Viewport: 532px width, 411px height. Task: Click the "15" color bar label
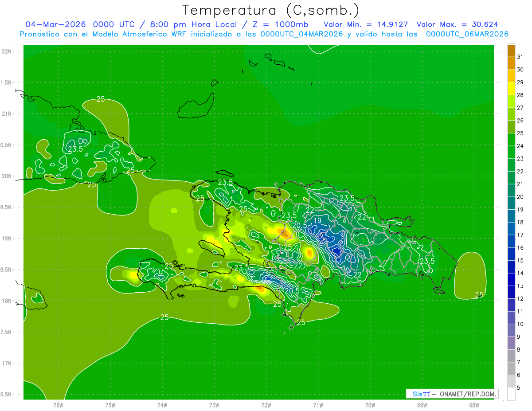point(520,260)
